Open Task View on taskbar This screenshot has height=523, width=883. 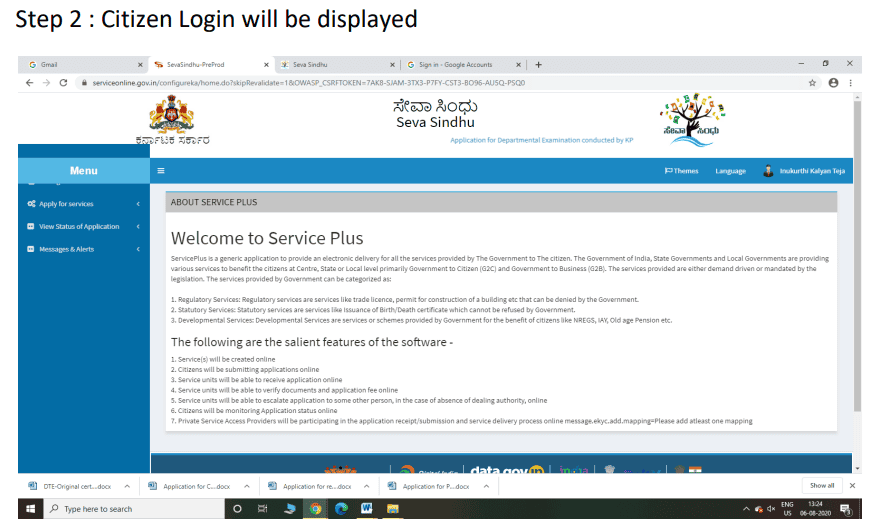pyautogui.click(x=262, y=509)
